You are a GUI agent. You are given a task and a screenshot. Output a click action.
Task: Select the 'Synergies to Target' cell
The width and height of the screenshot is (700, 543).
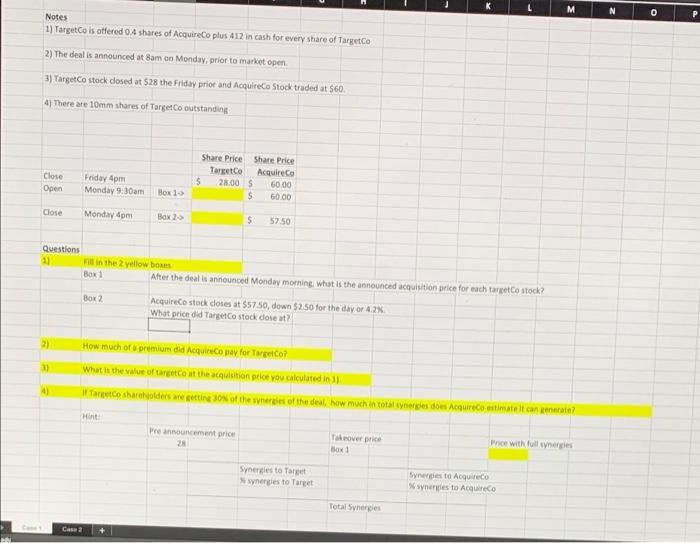point(273,470)
